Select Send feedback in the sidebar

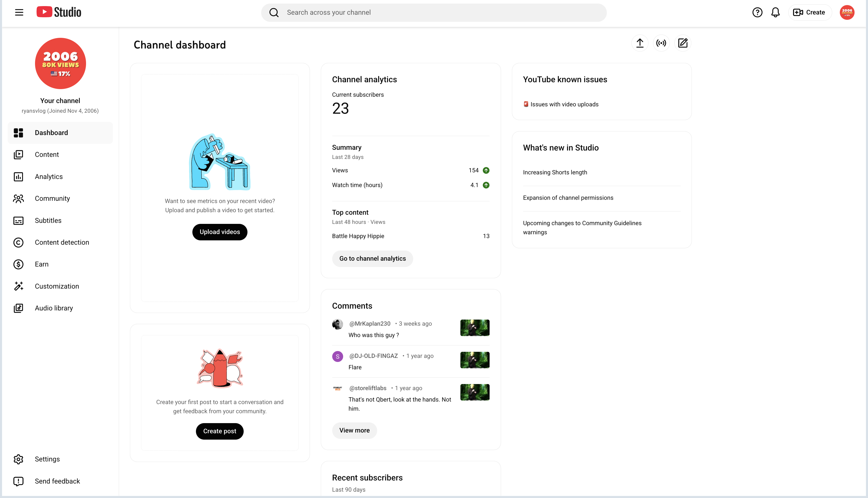pos(60,481)
